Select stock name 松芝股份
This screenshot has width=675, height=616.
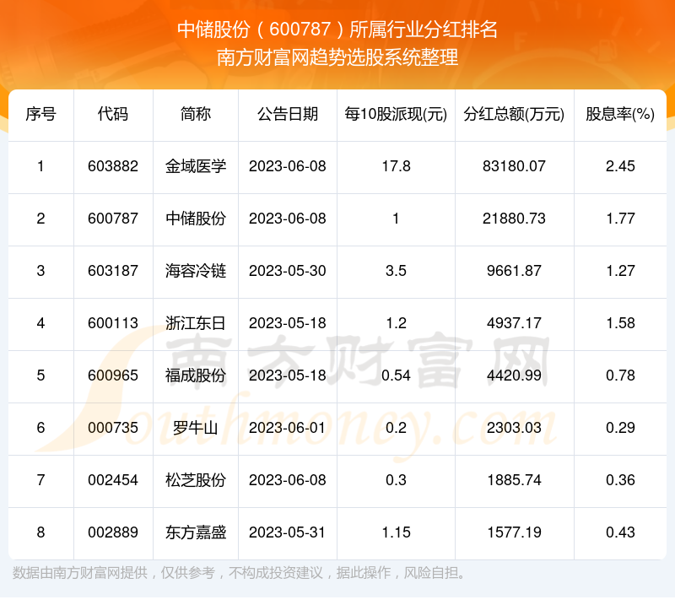click(196, 480)
